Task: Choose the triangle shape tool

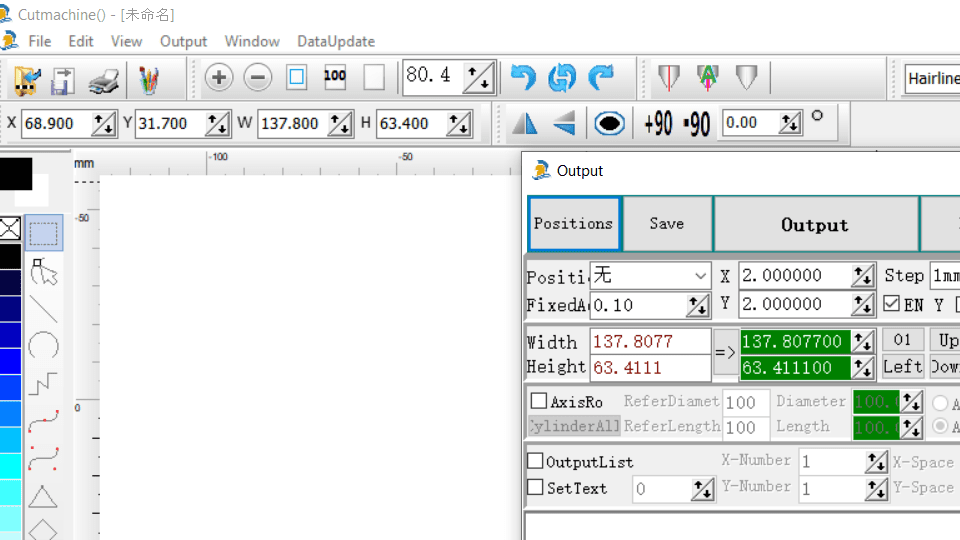Action: pos(43,496)
